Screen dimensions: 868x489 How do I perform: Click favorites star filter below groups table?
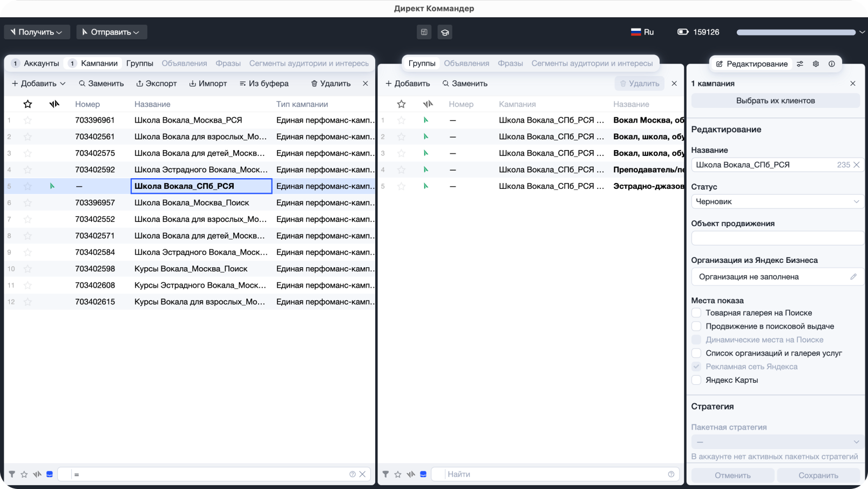click(x=398, y=474)
